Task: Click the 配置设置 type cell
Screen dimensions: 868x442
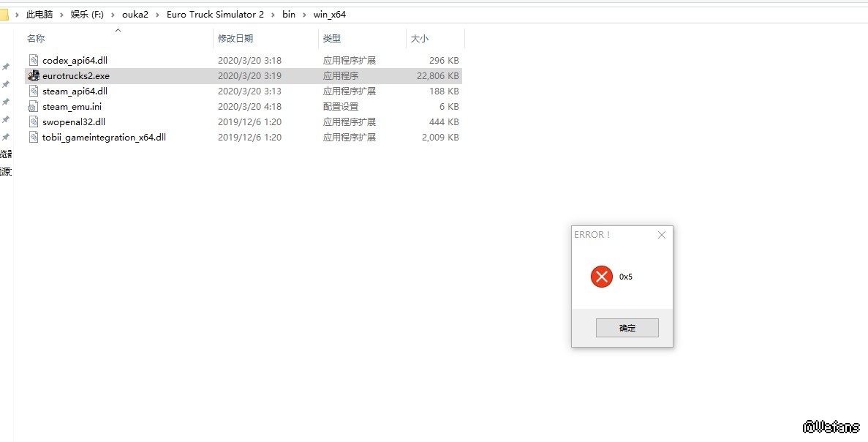Action: pos(341,107)
